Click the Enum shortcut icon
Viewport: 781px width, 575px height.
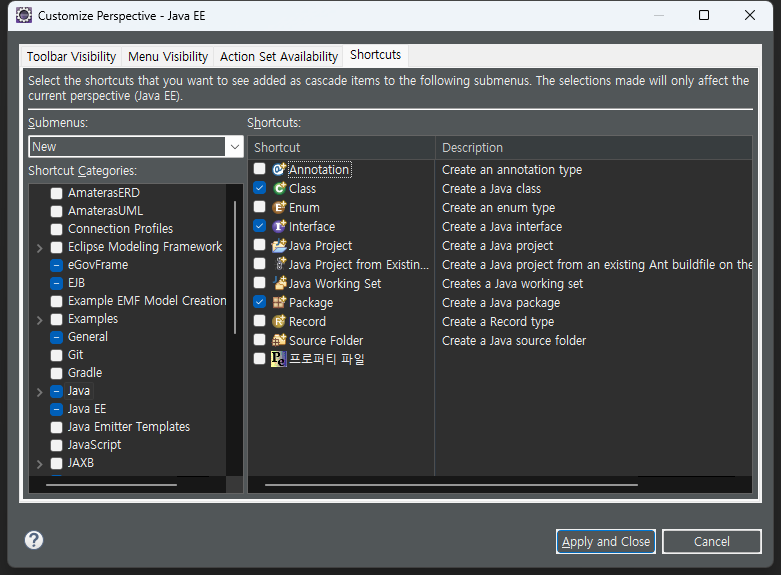(x=279, y=207)
